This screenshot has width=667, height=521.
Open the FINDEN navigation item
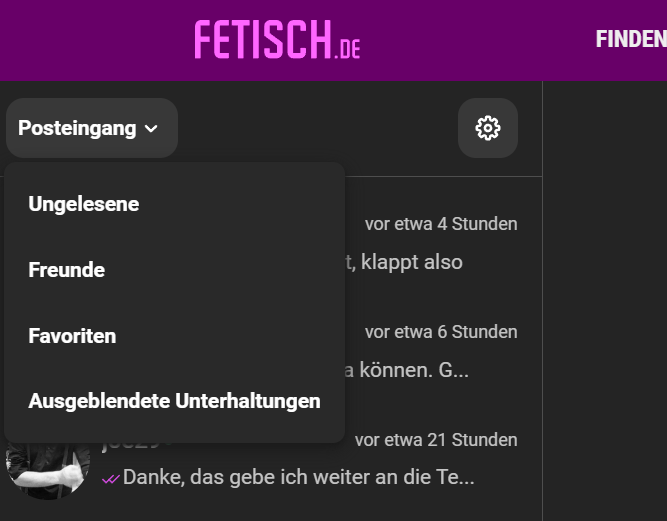click(631, 40)
